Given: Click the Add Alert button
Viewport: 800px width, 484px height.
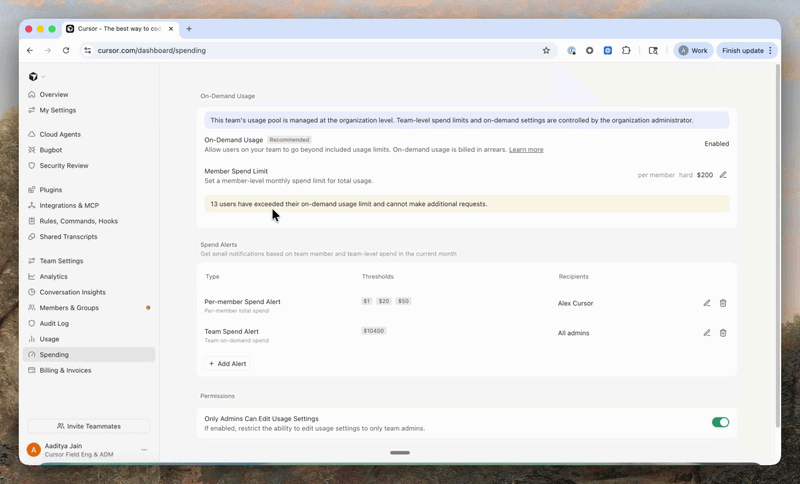Looking at the screenshot, I should [x=227, y=364].
